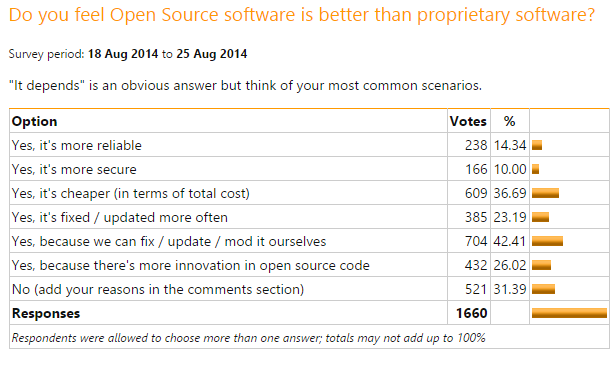Click the Option column header
614x367 pixels.
pyautogui.click(x=34, y=121)
